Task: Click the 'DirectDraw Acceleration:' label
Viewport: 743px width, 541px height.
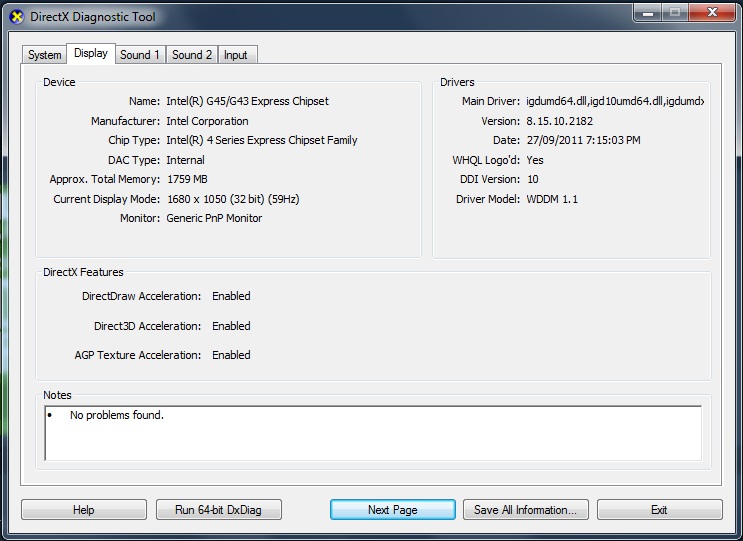Action: tap(142, 296)
